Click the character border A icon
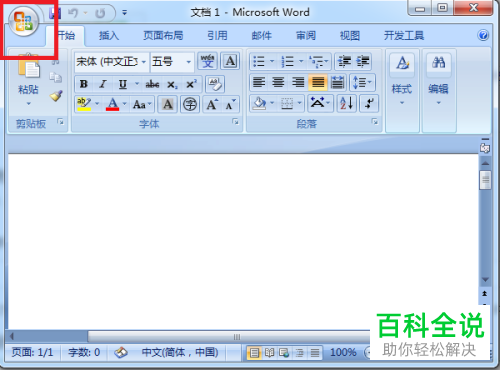The image size is (500, 370). [230, 61]
